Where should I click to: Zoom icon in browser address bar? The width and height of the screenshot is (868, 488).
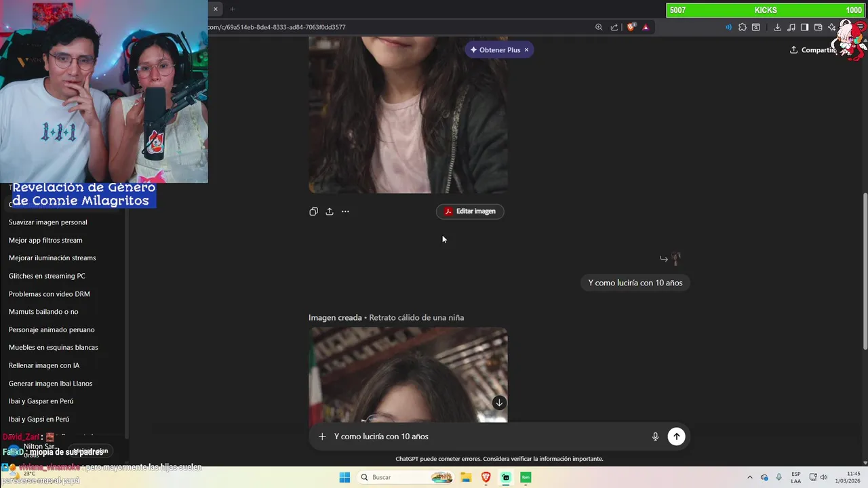point(599,27)
